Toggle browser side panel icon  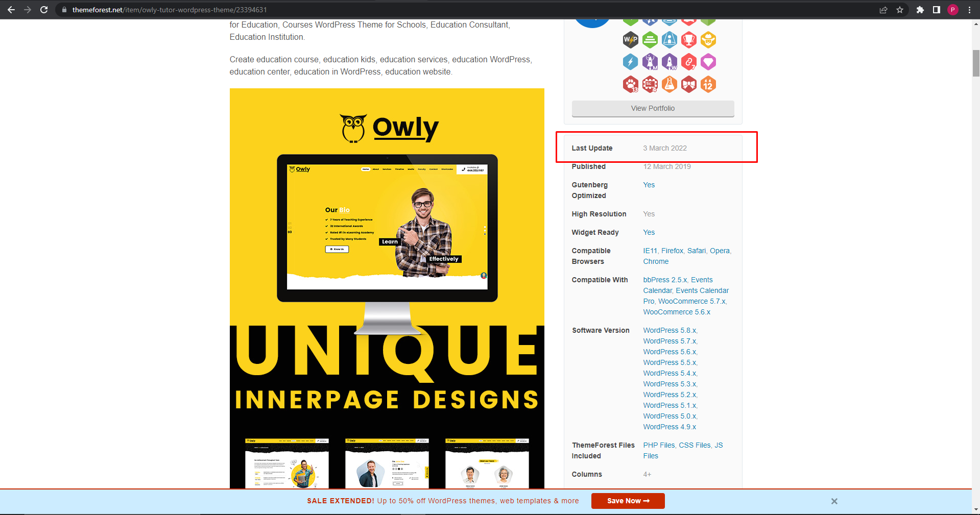click(x=937, y=10)
